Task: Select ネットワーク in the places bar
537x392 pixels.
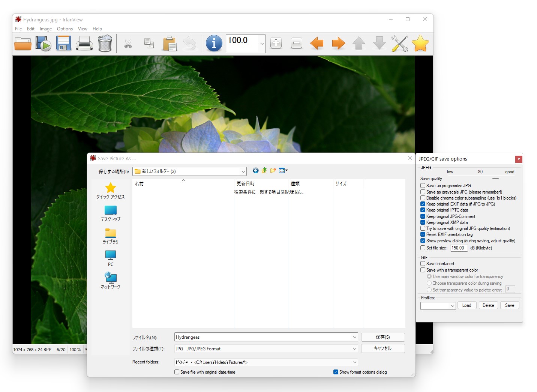Action: pyautogui.click(x=110, y=281)
